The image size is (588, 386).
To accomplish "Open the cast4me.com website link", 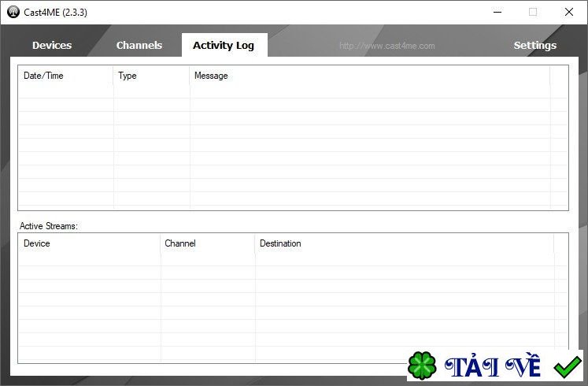I will (x=387, y=46).
